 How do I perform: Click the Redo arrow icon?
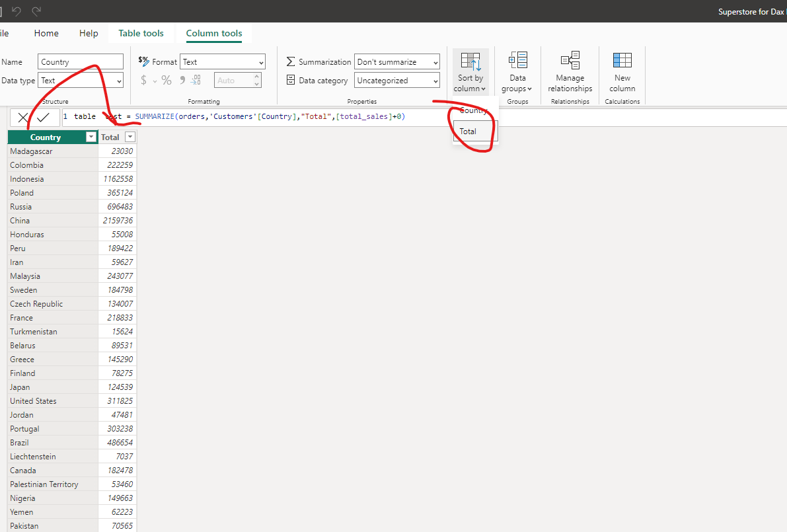tap(36, 11)
